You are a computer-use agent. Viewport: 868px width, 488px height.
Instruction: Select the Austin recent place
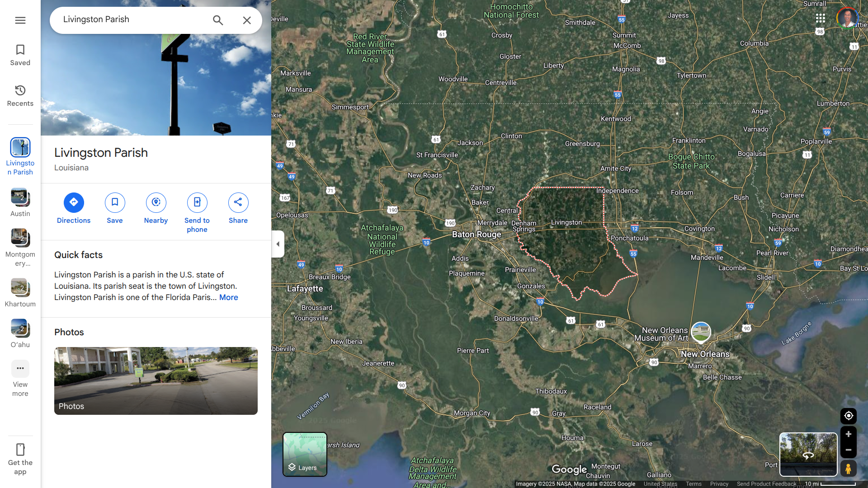20,203
